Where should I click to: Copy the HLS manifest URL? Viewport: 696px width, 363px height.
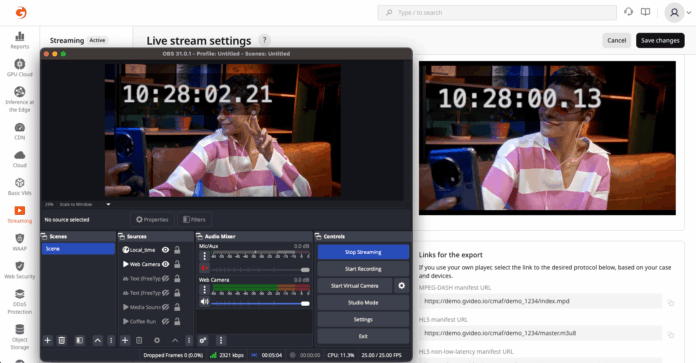tap(671, 335)
